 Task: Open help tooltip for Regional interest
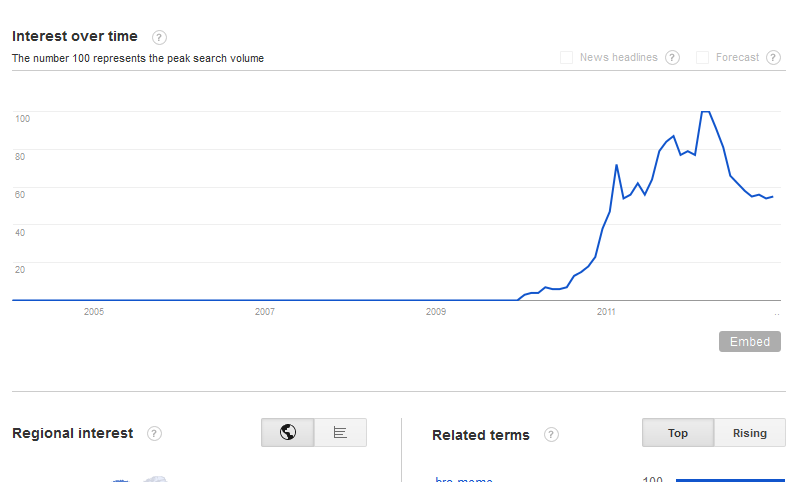tap(155, 433)
